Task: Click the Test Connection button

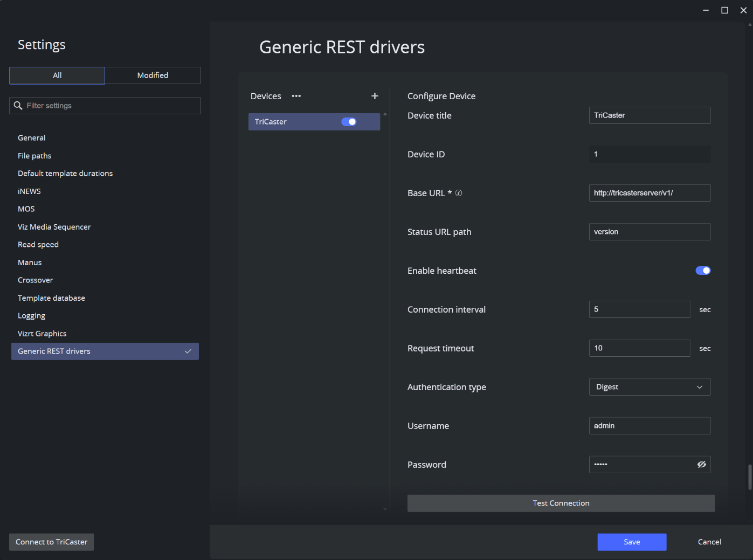Action: click(561, 503)
